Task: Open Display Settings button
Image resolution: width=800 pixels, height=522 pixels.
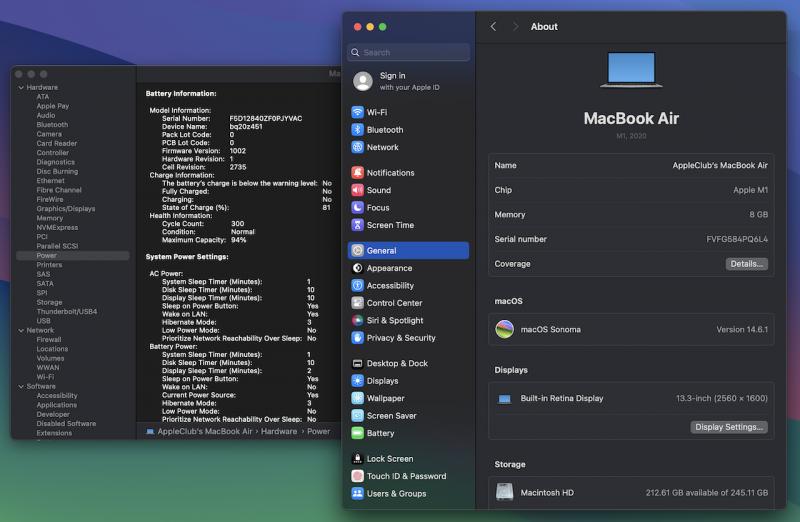Action: 729,427
